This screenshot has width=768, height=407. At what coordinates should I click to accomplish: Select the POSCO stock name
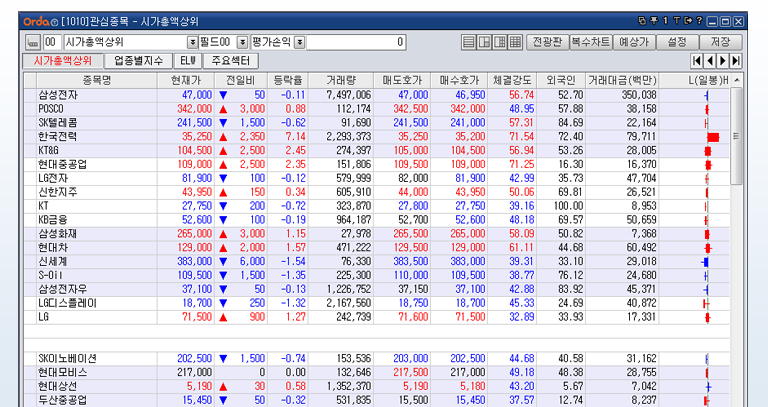tap(51, 109)
